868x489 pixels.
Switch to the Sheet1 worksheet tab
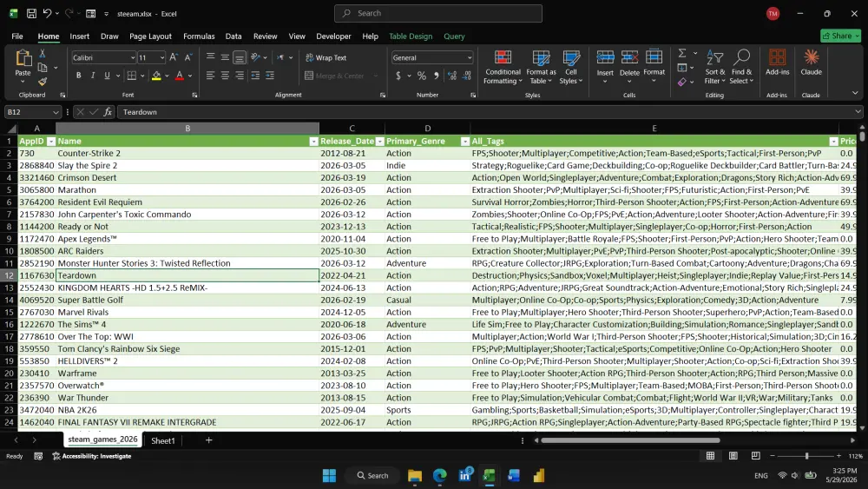(163, 440)
